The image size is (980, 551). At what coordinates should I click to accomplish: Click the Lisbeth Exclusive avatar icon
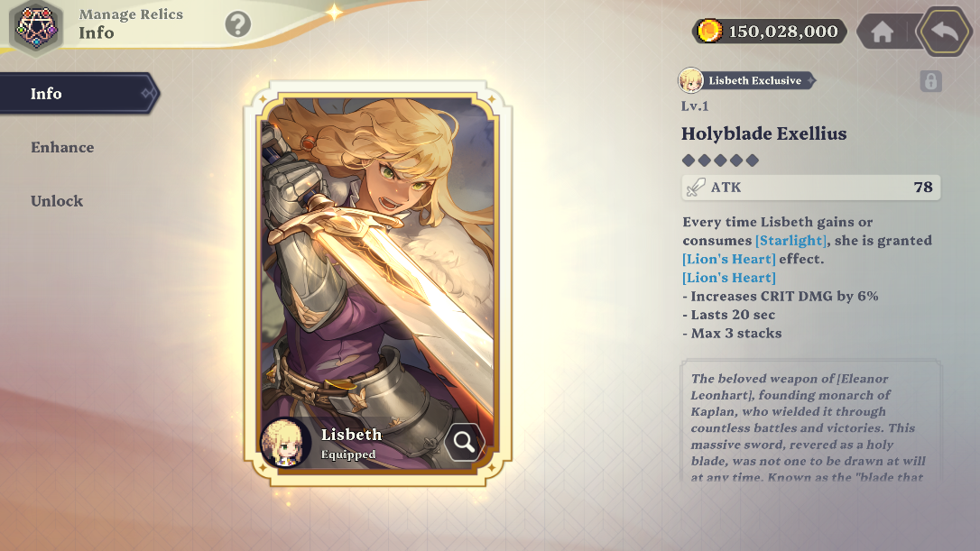(x=690, y=80)
